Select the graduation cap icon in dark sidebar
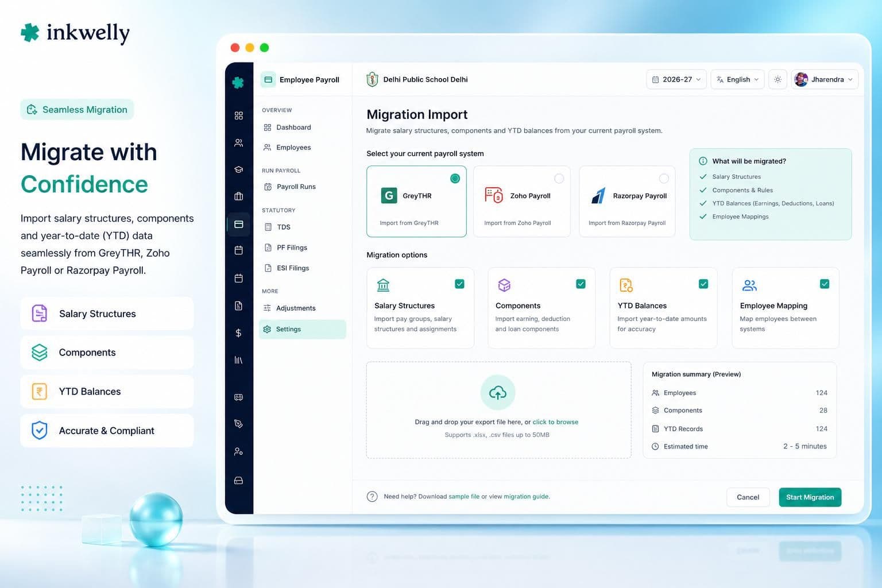This screenshot has width=882, height=588. point(239,169)
